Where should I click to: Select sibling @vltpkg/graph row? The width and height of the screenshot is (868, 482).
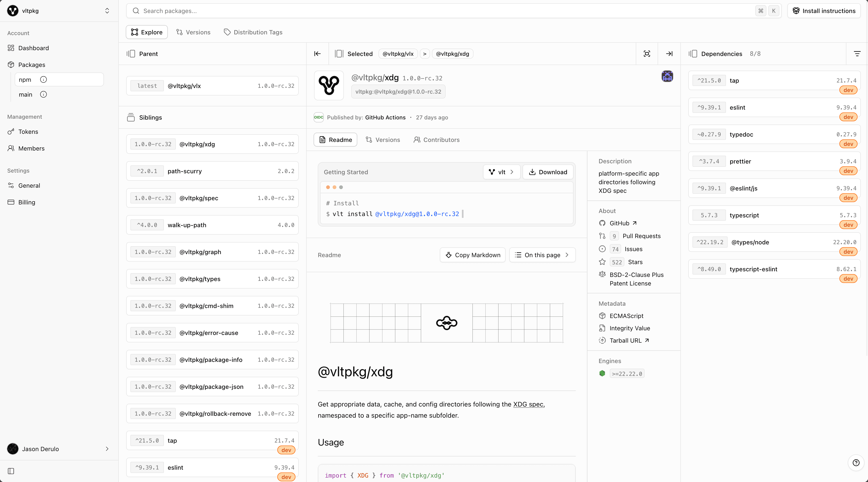[212, 252]
